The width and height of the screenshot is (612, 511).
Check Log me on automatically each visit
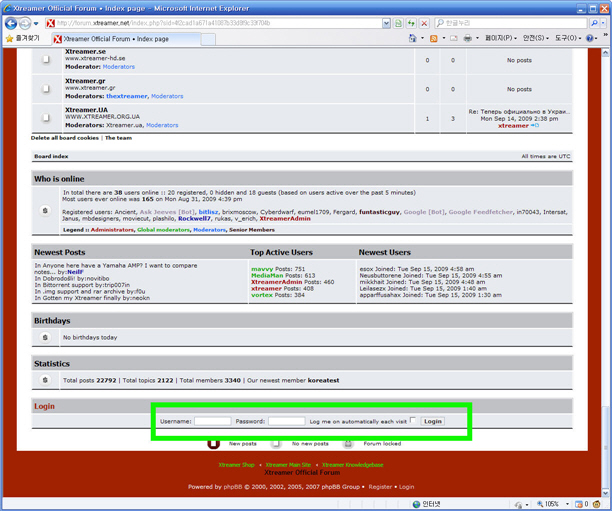413,420
